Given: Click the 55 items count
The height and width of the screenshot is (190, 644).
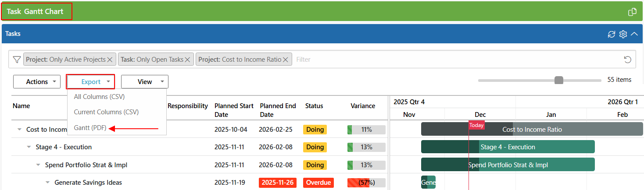Looking at the screenshot, I should pyautogui.click(x=619, y=80).
